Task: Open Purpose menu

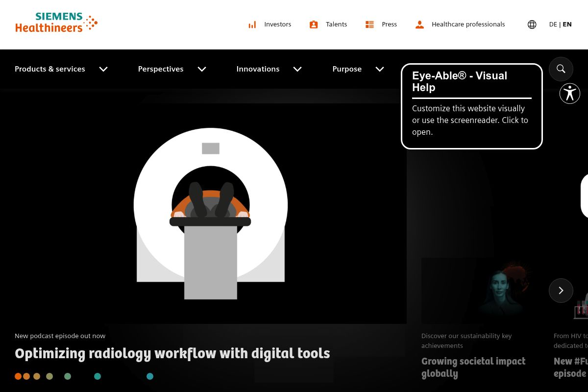Action: click(347, 69)
